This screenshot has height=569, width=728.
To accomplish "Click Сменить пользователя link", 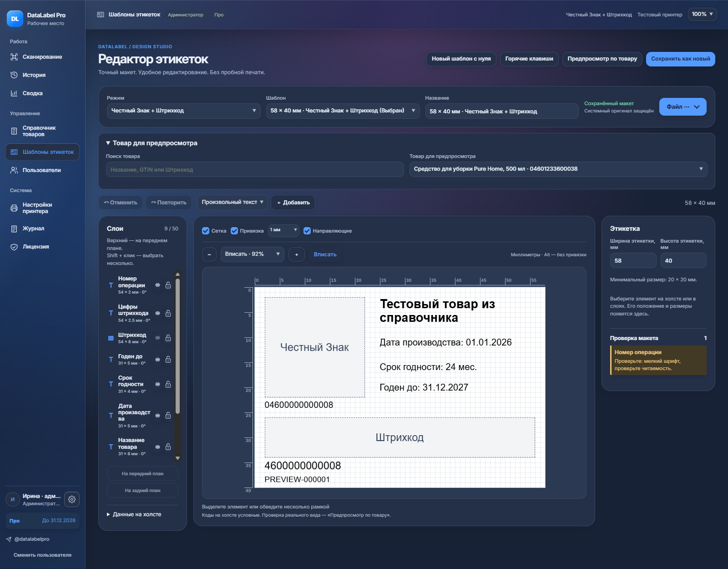I will click(x=42, y=555).
